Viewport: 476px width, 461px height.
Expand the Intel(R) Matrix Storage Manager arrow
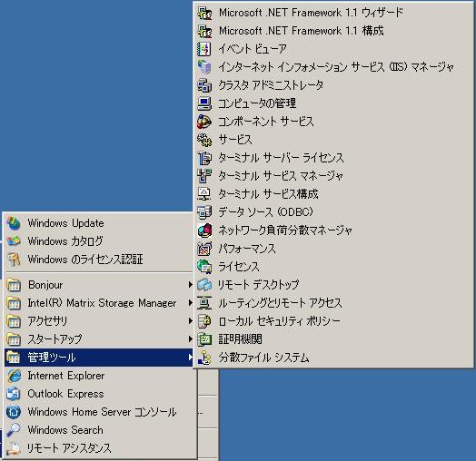tap(190, 303)
